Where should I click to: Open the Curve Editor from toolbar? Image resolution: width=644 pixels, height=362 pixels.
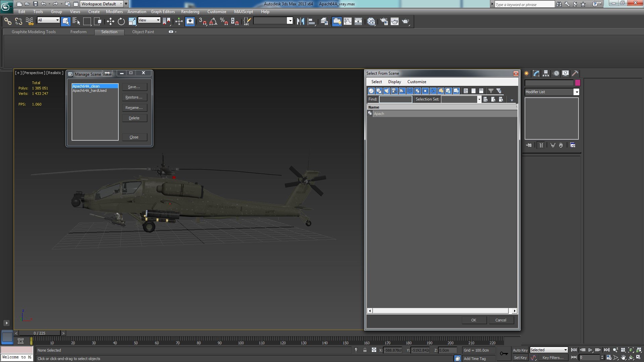(348, 21)
